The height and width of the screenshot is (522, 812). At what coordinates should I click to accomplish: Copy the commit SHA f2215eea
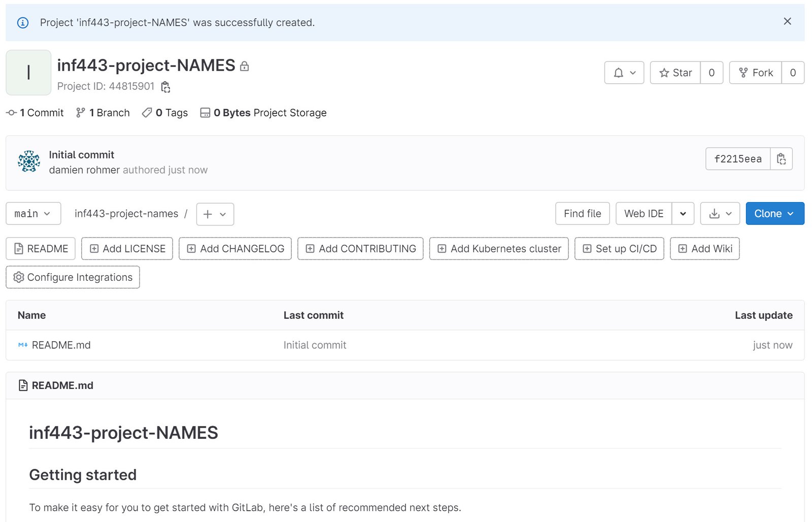781,158
